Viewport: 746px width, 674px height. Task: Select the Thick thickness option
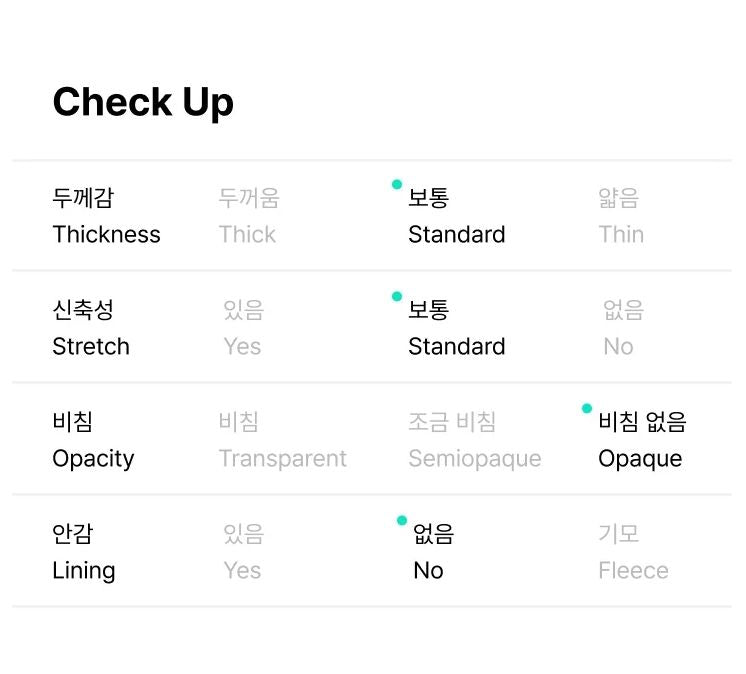click(x=248, y=216)
